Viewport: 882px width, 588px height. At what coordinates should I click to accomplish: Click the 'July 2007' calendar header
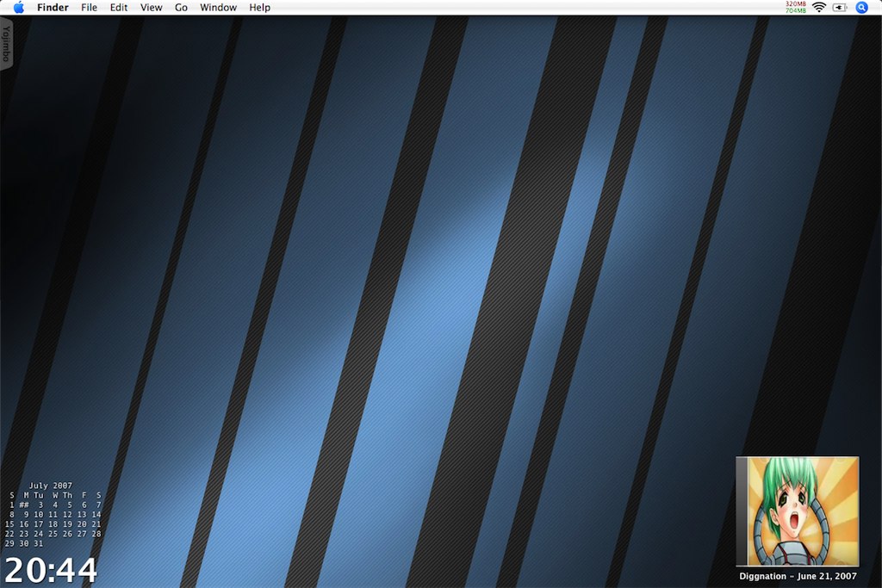[x=51, y=486]
